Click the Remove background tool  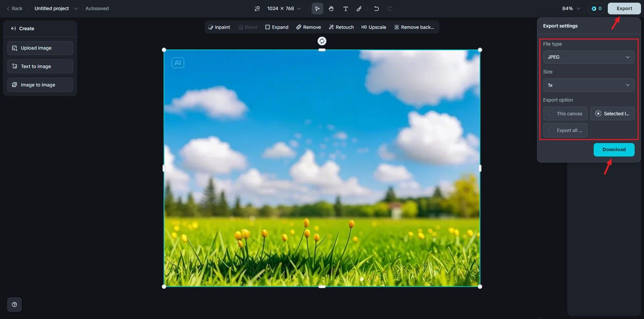point(414,27)
